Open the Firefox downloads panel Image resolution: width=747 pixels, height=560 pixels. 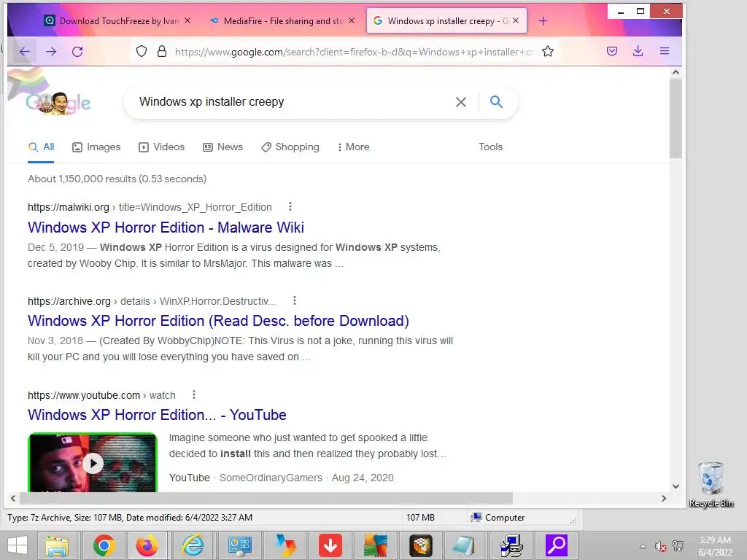(x=638, y=52)
